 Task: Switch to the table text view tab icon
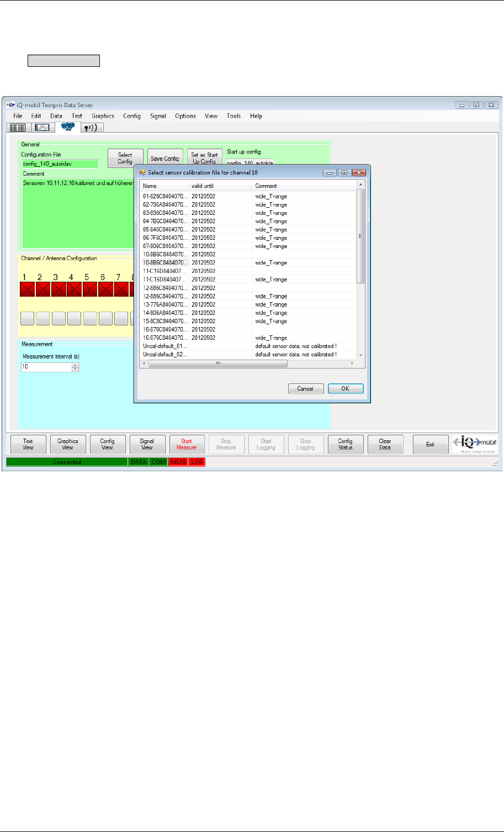[x=18, y=127]
